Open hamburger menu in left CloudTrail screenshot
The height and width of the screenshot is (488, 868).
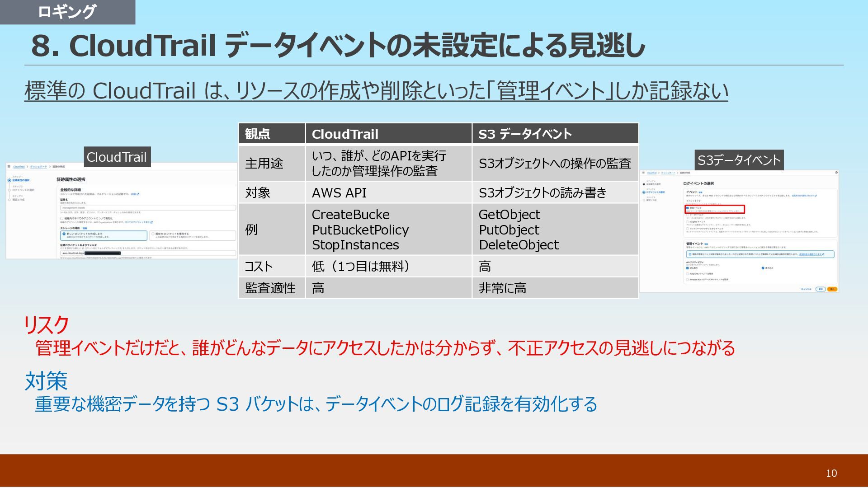[x=9, y=167]
